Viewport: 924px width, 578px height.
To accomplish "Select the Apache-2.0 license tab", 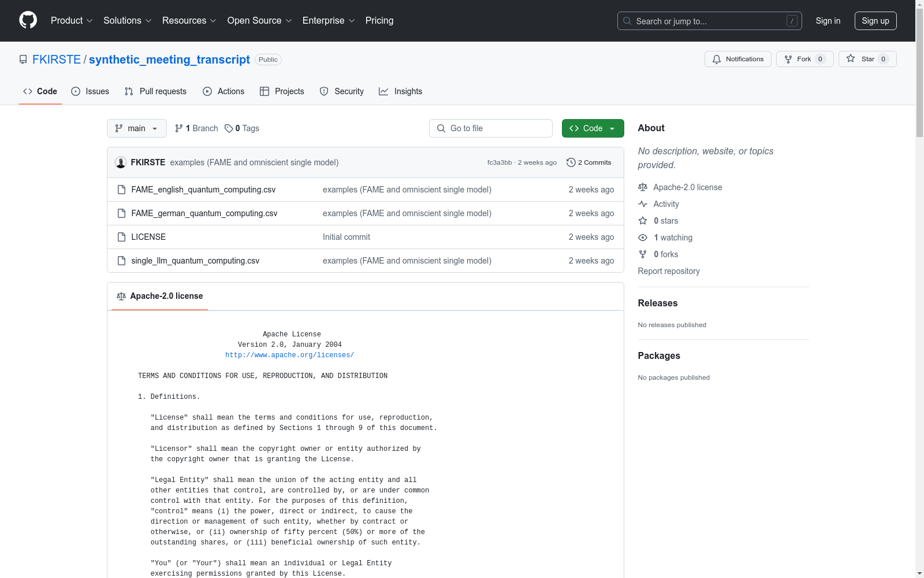I will point(160,296).
